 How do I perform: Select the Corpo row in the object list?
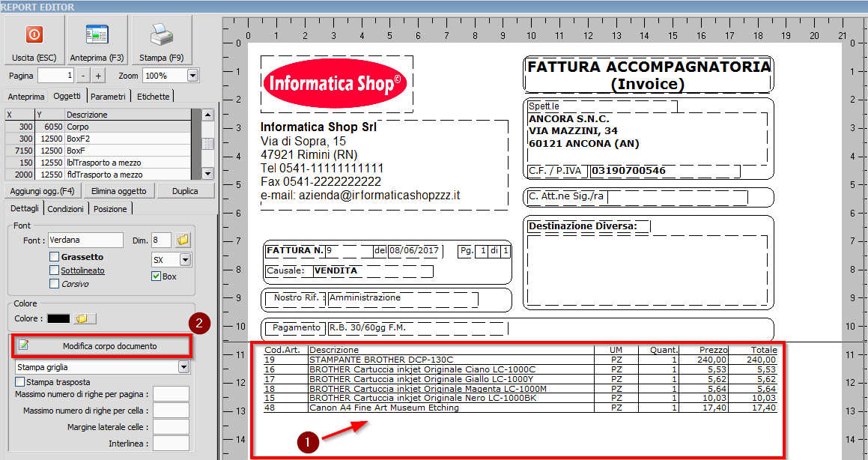[x=99, y=127]
